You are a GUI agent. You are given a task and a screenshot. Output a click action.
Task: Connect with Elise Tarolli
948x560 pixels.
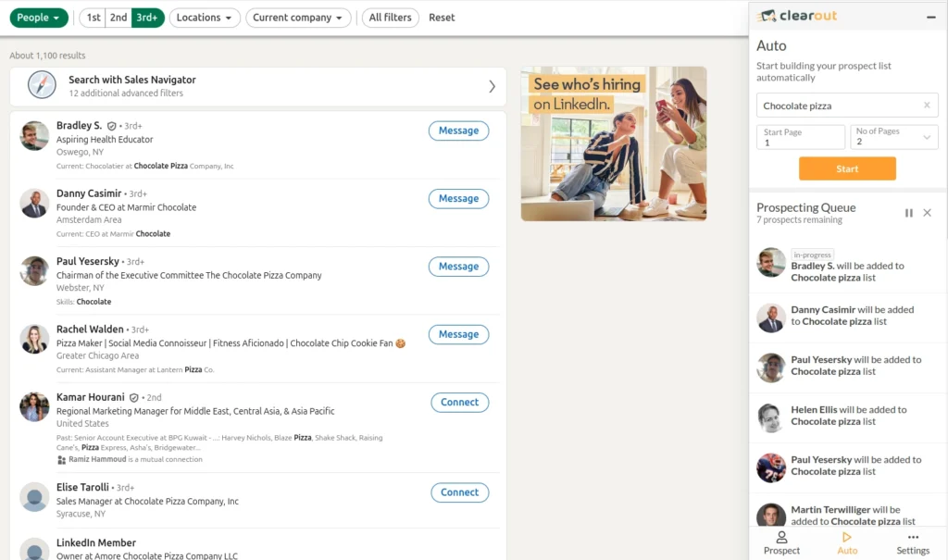coord(459,492)
